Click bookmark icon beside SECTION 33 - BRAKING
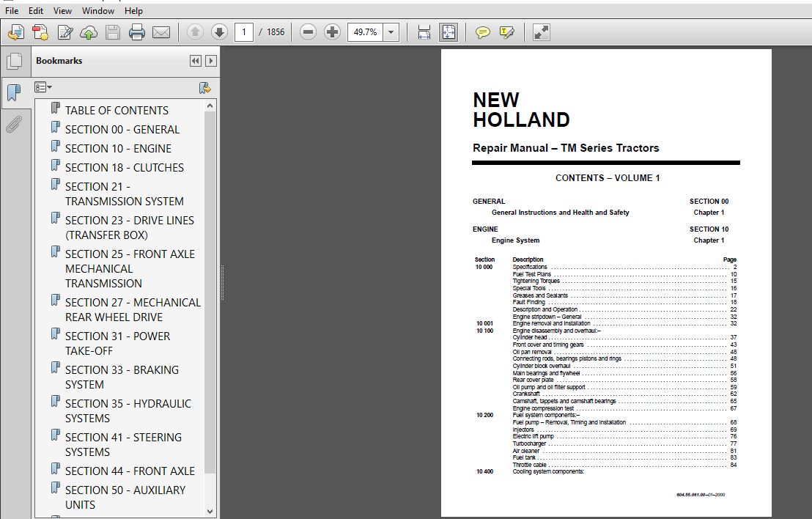The image size is (812, 519). tap(56, 368)
